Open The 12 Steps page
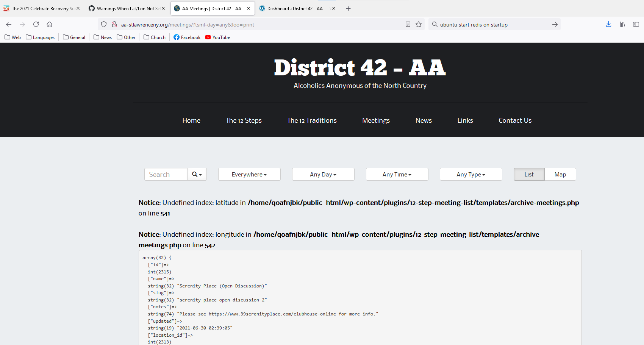 (x=244, y=120)
